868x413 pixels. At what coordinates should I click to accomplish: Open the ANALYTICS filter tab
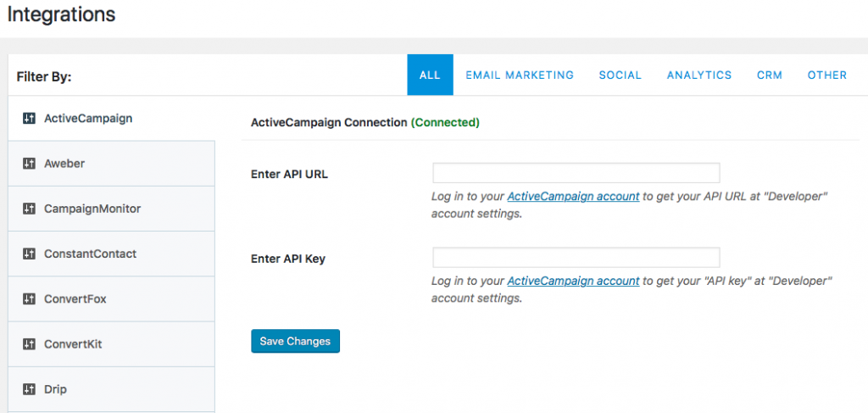[x=699, y=75]
